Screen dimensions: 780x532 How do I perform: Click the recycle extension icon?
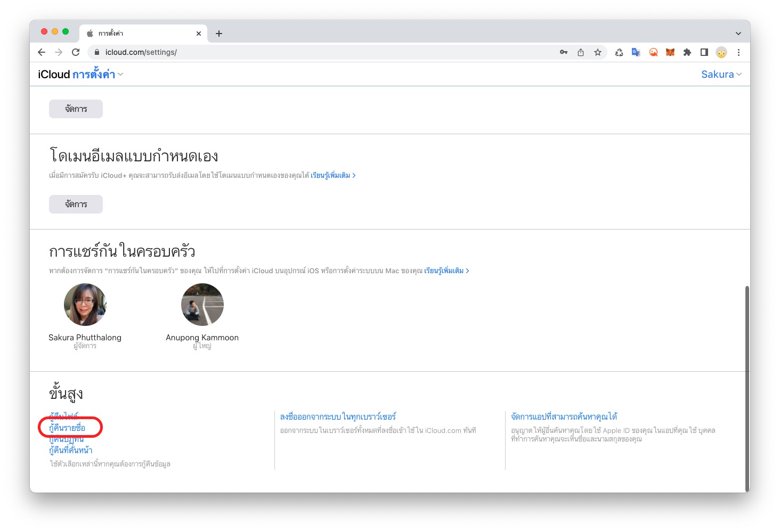coord(619,52)
